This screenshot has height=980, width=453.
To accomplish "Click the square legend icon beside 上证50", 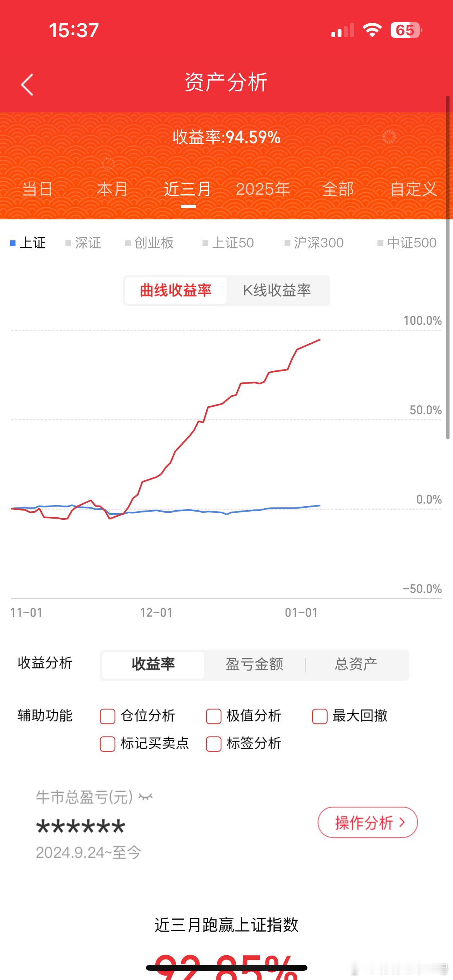I will click(x=205, y=243).
